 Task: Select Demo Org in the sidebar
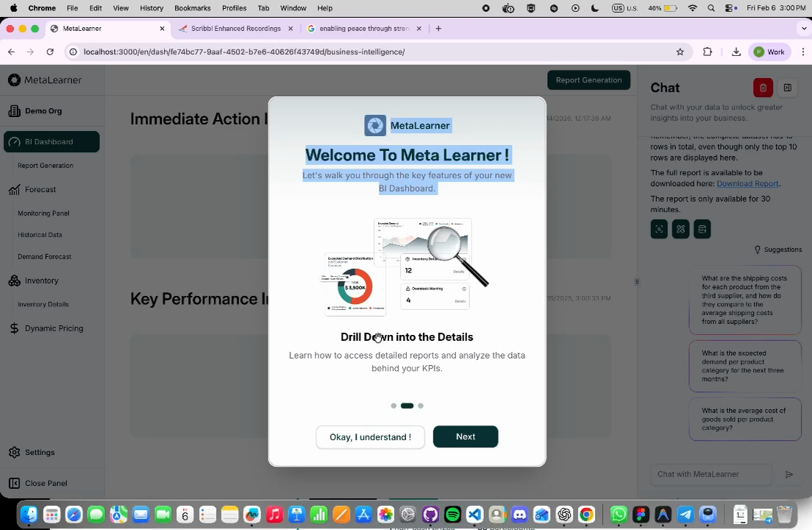(x=43, y=110)
